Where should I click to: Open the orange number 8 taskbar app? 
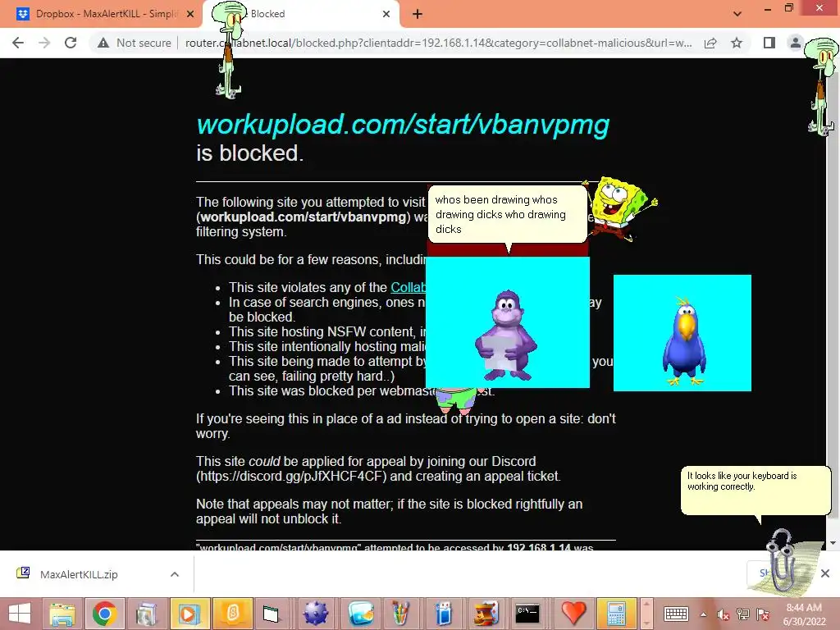(x=232, y=614)
